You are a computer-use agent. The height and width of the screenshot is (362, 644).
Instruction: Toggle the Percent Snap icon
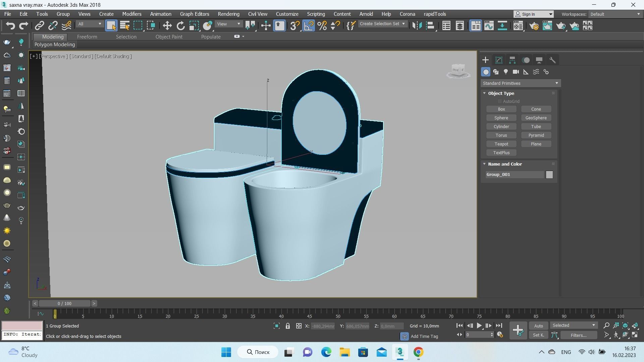[x=322, y=26]
